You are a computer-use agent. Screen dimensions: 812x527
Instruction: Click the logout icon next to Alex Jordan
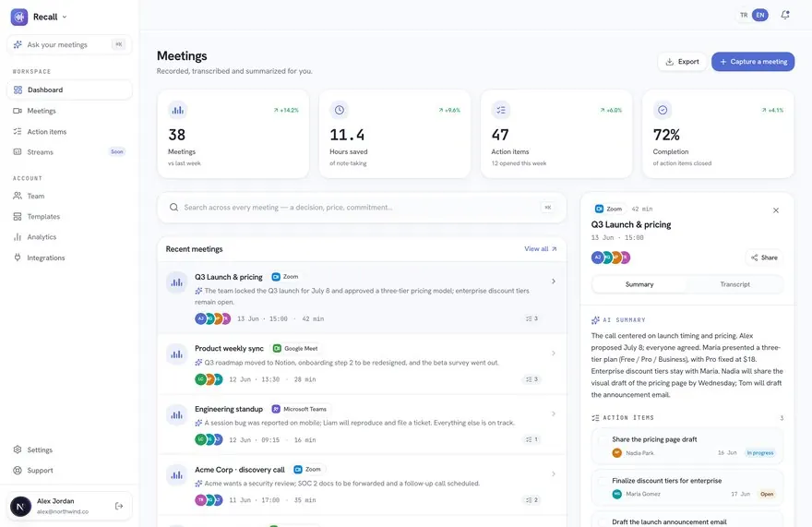(x=119, y=506)
